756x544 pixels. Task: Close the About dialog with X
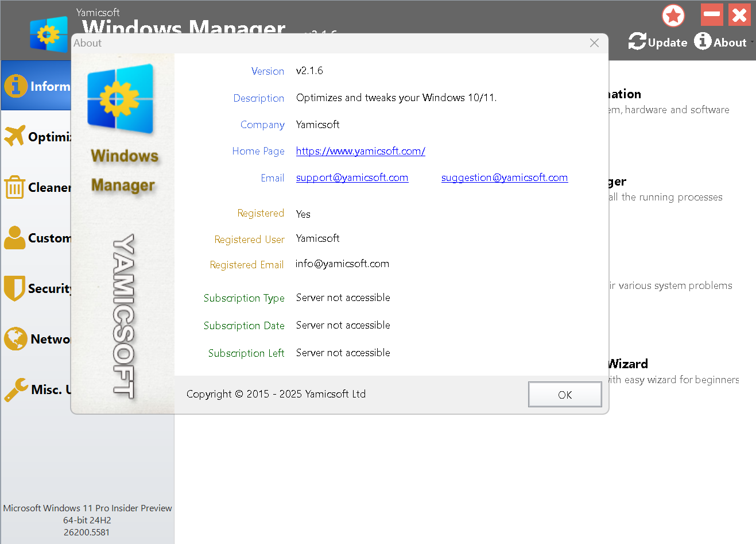(594, 43)
